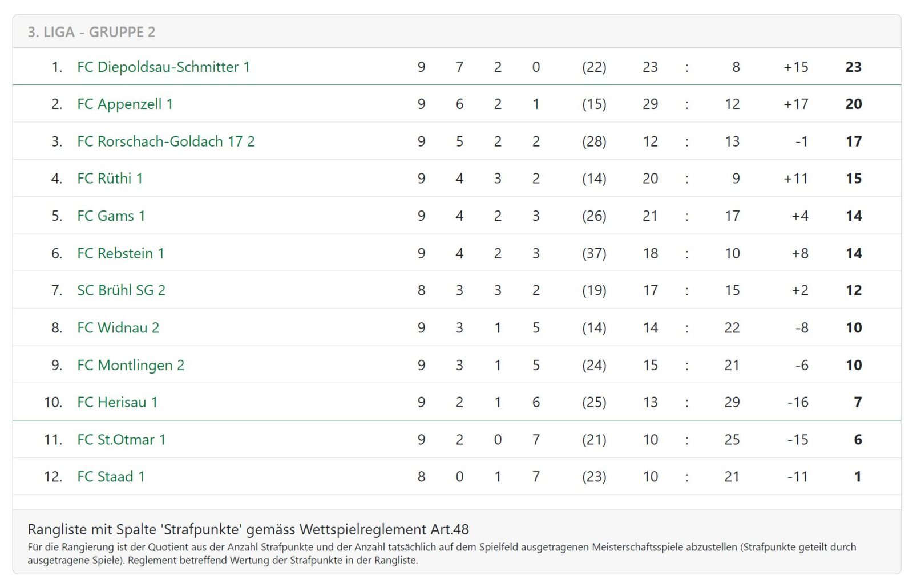Click the 1 point total of FC Staad
This screenshot has height=588, width=913.
[x=857, y=477]
